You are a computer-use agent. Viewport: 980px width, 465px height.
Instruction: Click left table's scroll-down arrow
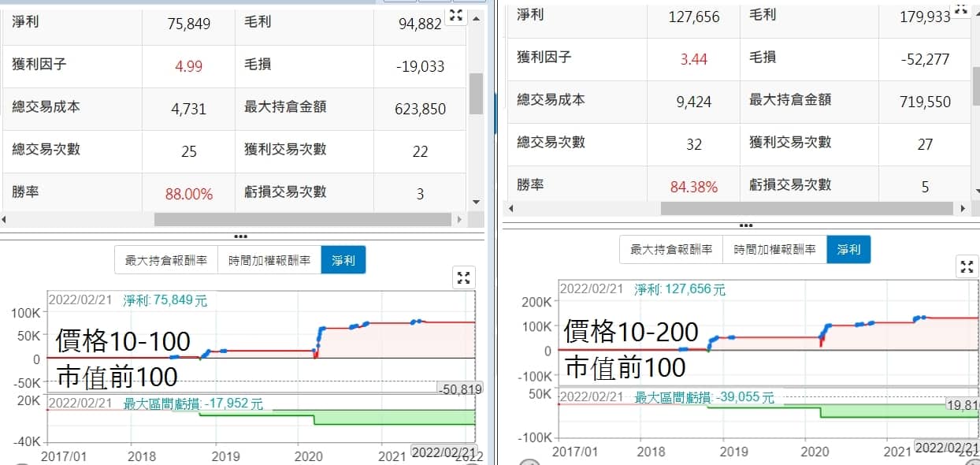pyautogui.click(x=476, y=202)
